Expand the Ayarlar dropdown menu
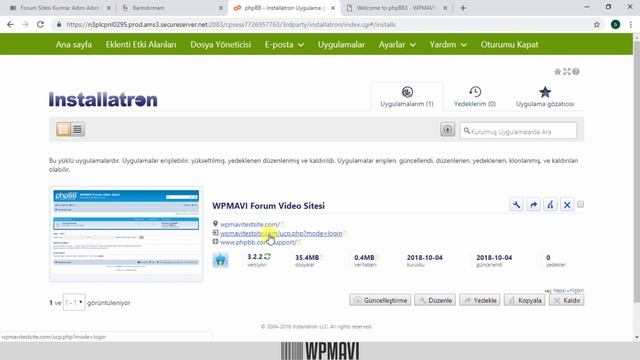Screen dimensions: 640x360 pyautogui.click(x=397, y=44)
